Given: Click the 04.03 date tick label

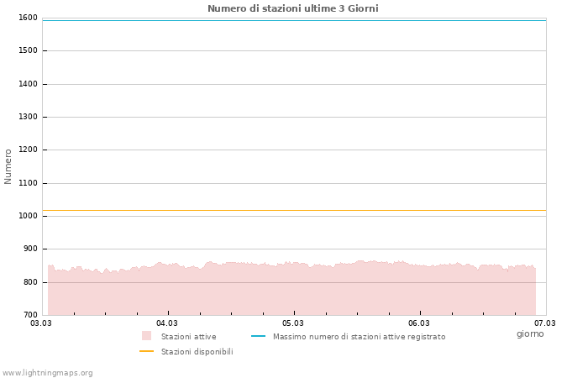Looking at the screenshot, I should point(167,323).
